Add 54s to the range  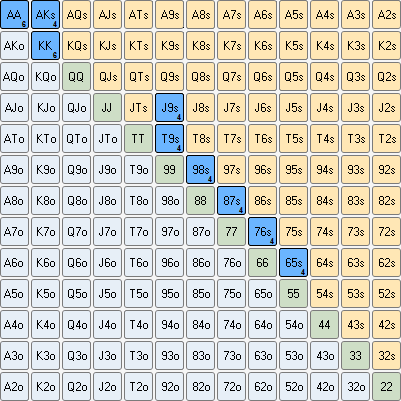click(324, 293)
